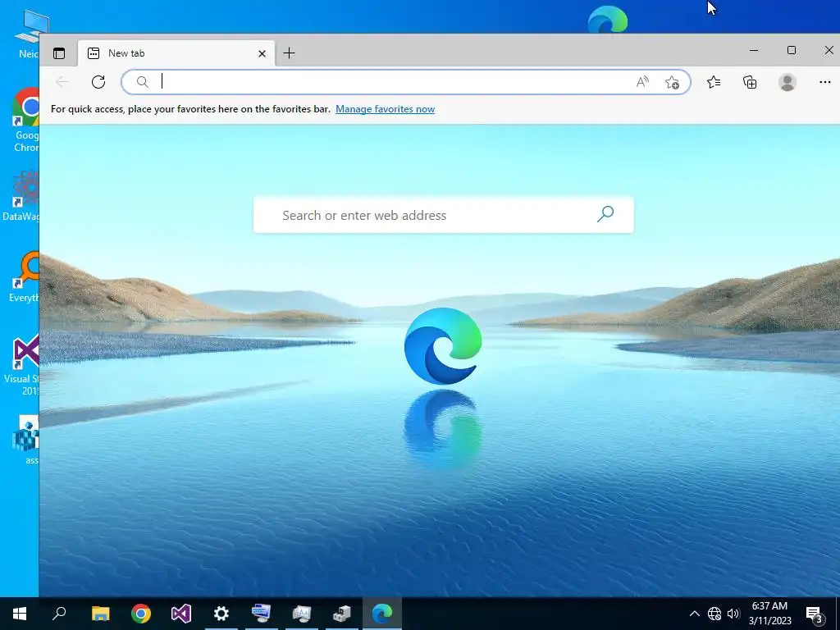Open notification center icon
This screenshot has height=630, width=840.
click(x=815, y=614)
